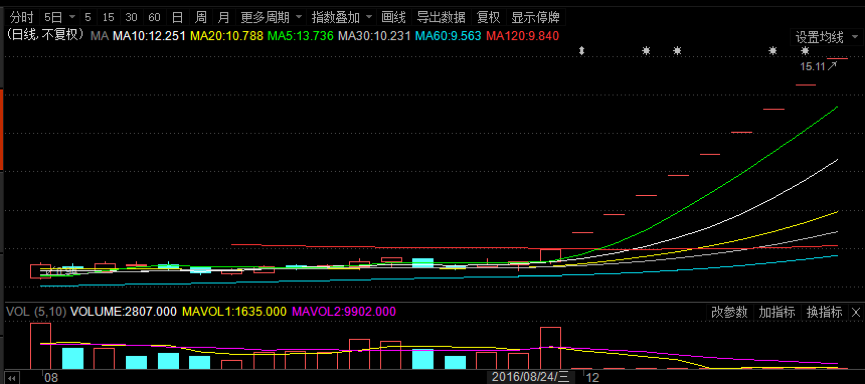This screenshot has width=865, height=384.
Task: Click 导出数据 to export data
Action: pyautogui.click(x=441, y=17)
